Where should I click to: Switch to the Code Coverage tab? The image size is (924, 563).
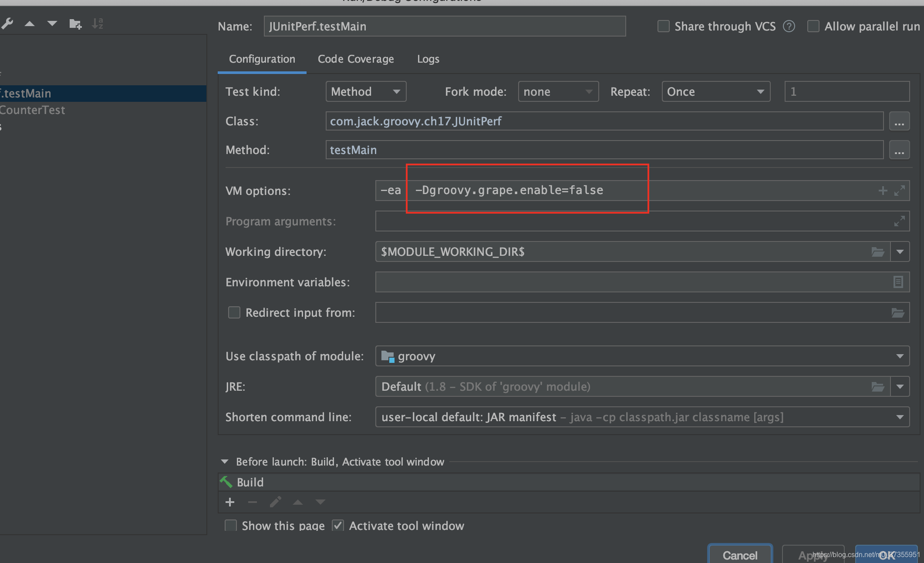pyautogui.click(x=356, y=59)
